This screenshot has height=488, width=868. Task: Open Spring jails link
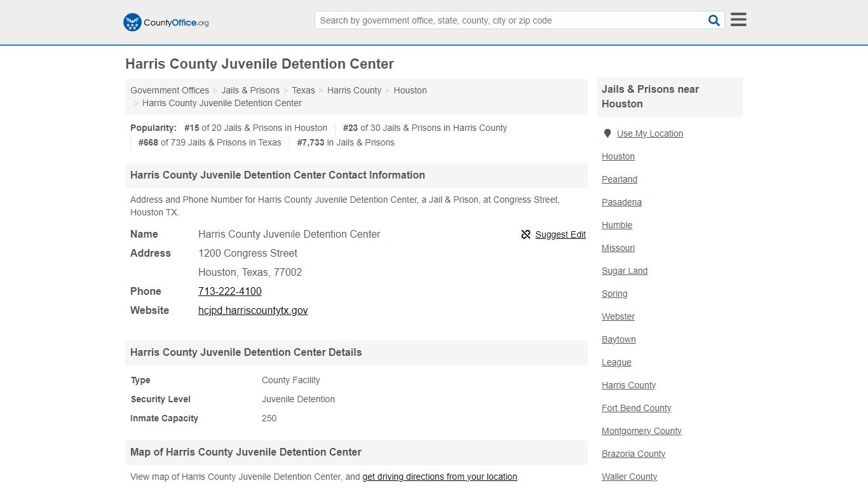point(614,294)
